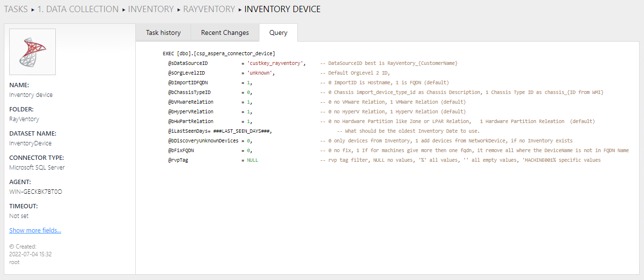644x280 pixels.
Task: Open the TASKS breadcrumb link
Action: (16, 9)
